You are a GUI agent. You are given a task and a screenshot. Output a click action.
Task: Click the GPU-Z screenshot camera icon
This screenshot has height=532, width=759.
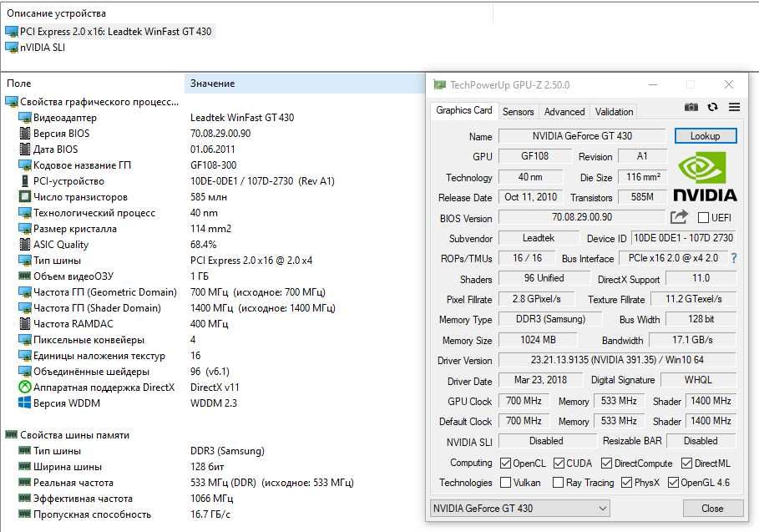[x=691, y=107]
